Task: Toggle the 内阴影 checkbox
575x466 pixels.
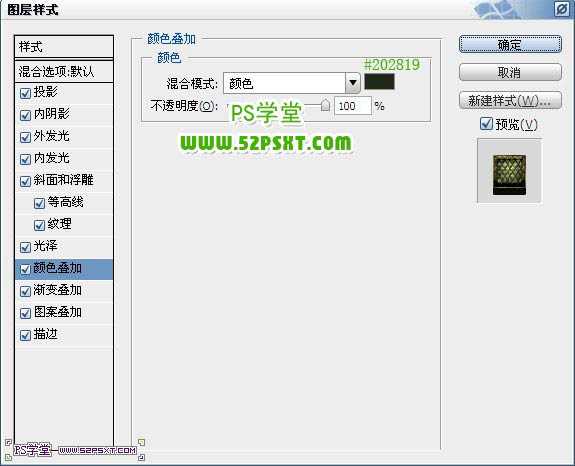Action: pos(25,115)
